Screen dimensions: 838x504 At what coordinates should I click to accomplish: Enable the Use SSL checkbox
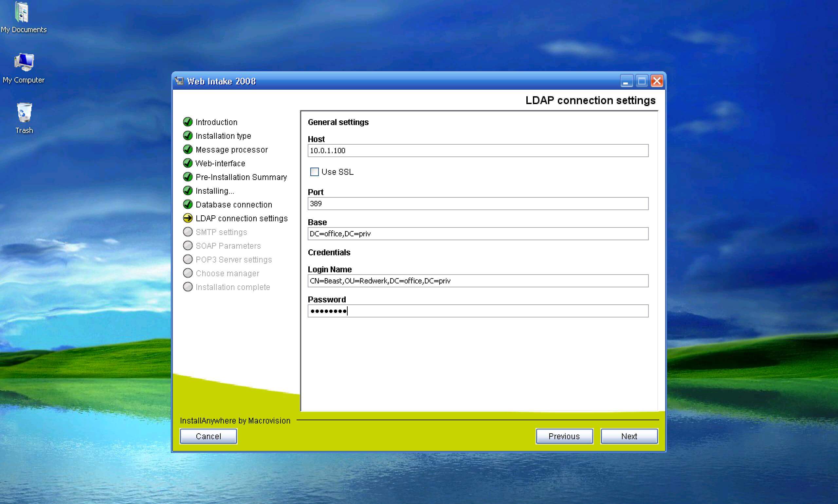(315, 172)
